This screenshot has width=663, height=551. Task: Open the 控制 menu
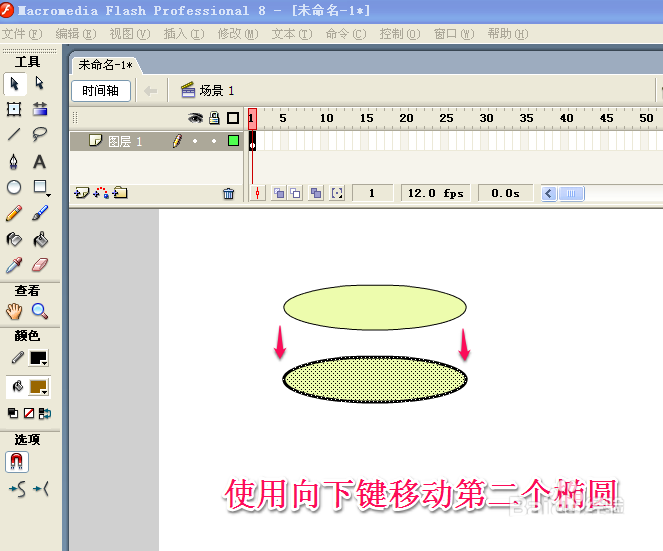[400, 33]
